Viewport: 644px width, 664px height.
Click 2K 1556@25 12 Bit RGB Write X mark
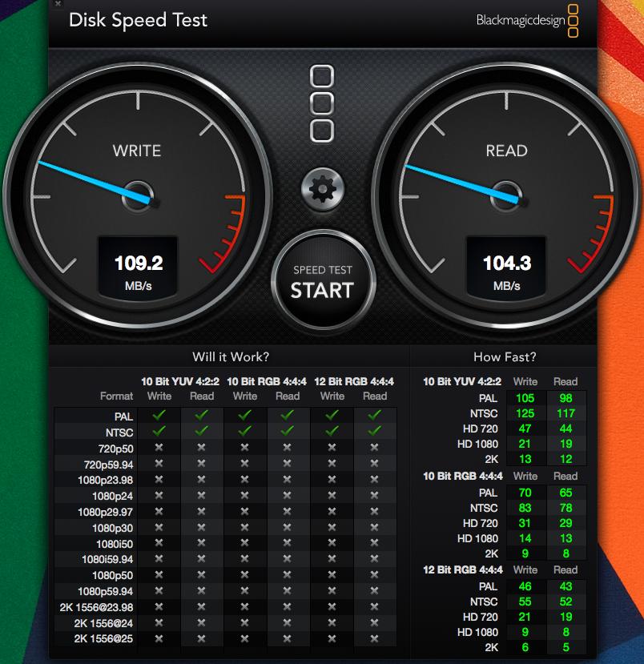[x=332, y=638]
